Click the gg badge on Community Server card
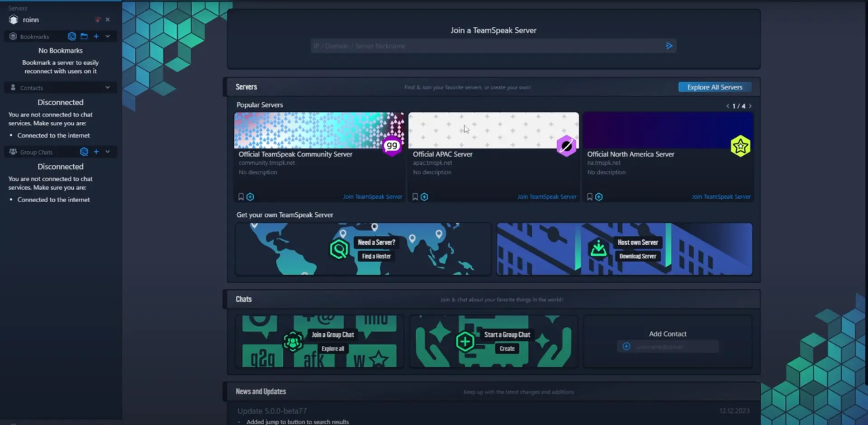The width and height of the screenshot is (868, 425). (392, 146)
